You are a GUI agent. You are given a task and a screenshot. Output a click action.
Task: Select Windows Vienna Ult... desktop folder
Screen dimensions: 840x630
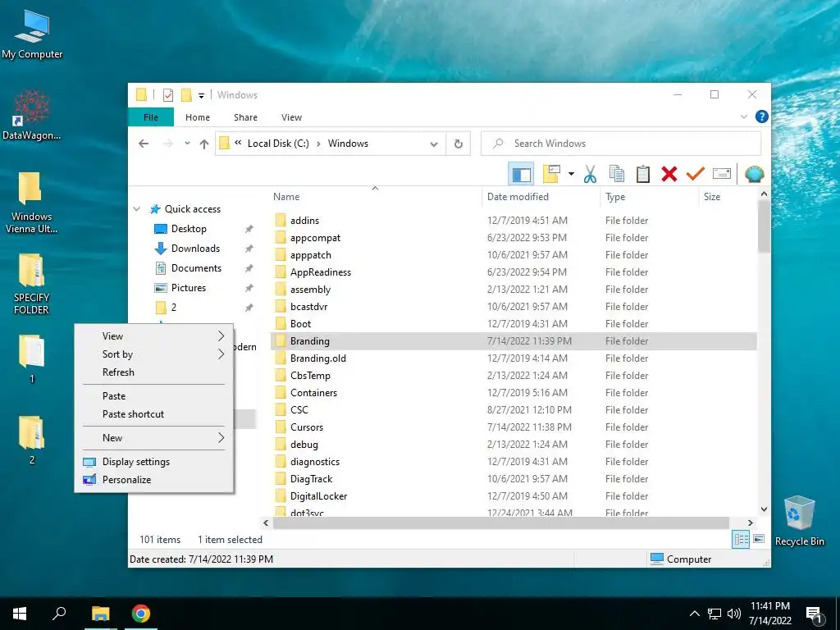(31, 203)
